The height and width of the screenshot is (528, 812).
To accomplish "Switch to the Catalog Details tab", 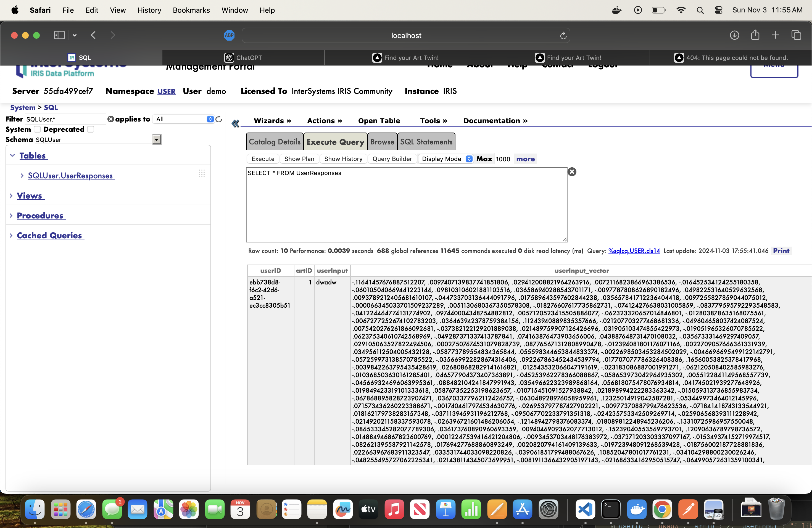I will [274, 142].
